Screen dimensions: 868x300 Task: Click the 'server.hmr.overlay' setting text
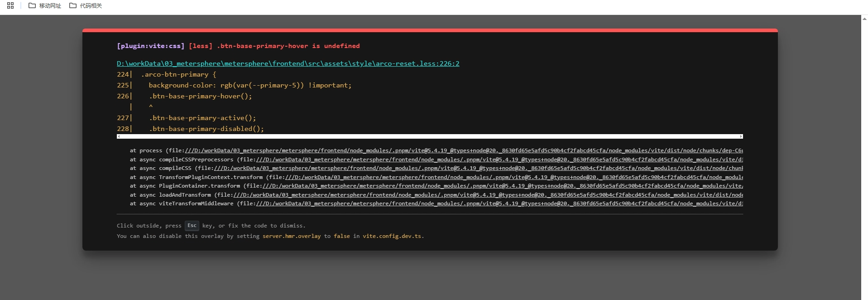tap(292, 236)
